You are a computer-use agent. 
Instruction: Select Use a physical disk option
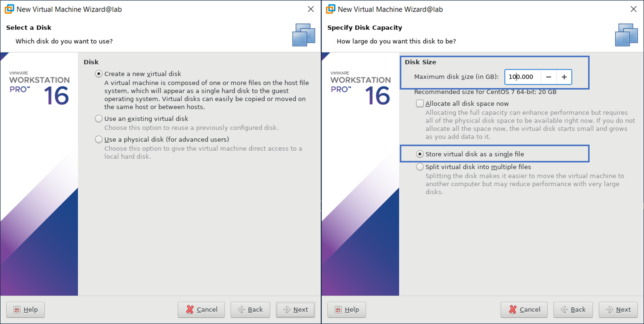99,139
